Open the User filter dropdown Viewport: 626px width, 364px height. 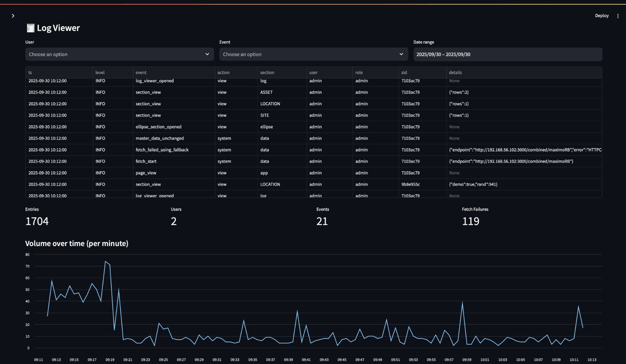tap(114, 54)
